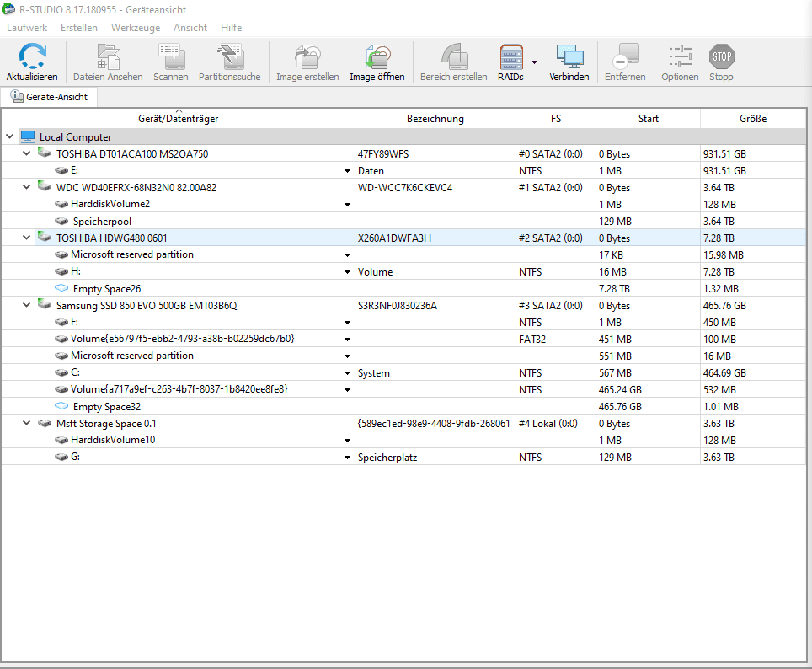Sort by Start column header
The width and height of the screenshot is (812, 669).
click(x=648, y=119)
